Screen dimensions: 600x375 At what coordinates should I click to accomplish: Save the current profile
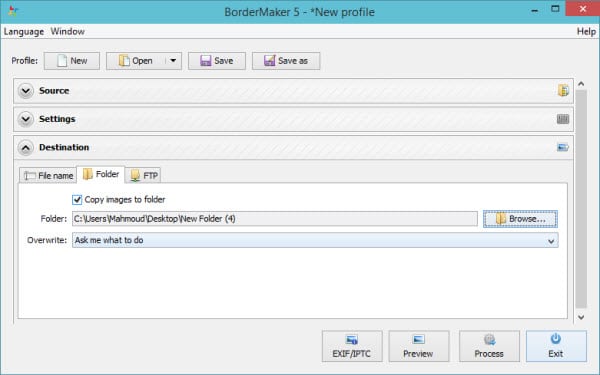click(x=217, y=61)
